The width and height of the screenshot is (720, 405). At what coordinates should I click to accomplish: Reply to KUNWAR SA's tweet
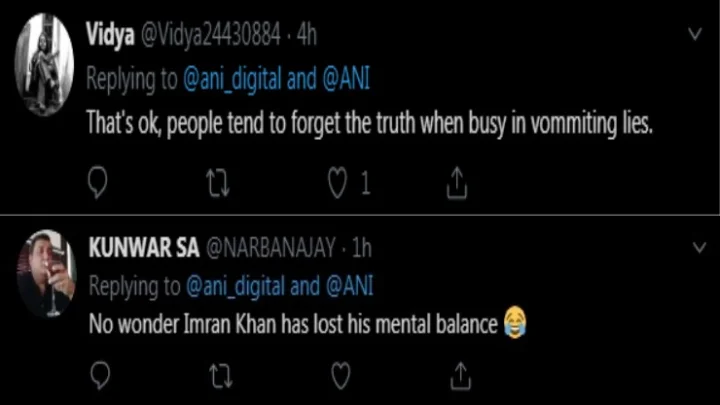(98, 375)
